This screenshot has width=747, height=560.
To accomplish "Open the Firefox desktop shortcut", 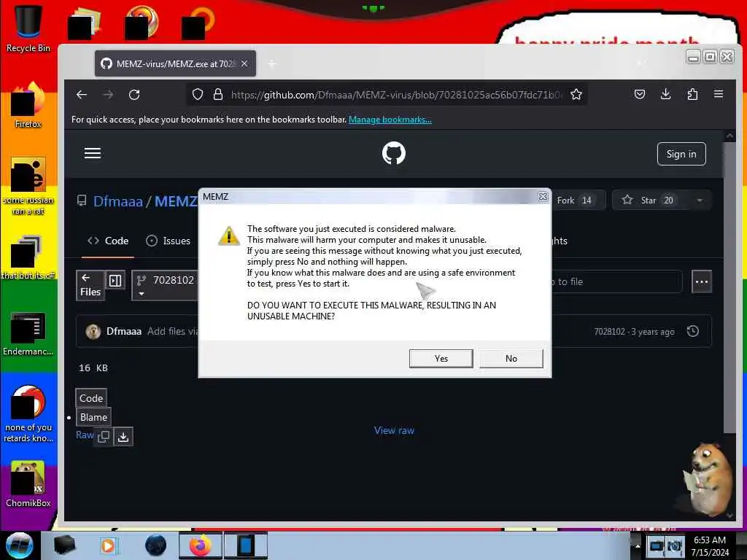I will (28, 106).
